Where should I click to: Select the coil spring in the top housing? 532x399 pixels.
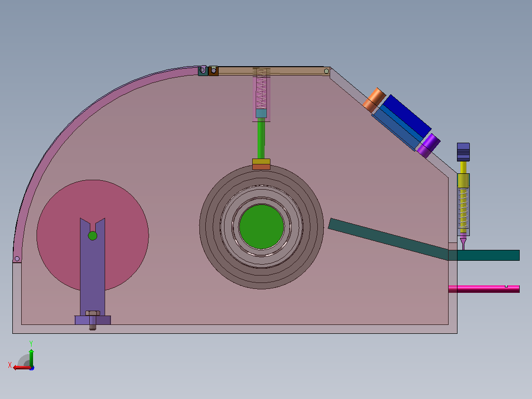(261, 89)
